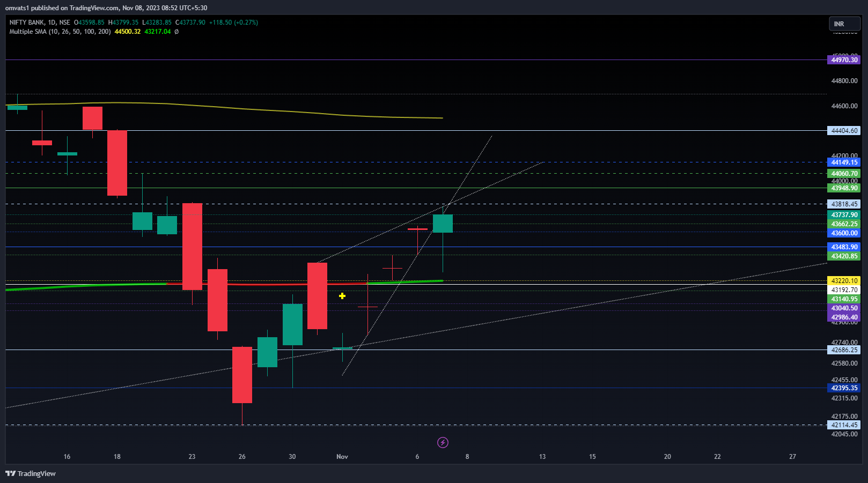Viewport: 868px width, 483px height.
Task: Click the yellow cross marker on chart
Action: pyautogui.click(x=342, y=296)
